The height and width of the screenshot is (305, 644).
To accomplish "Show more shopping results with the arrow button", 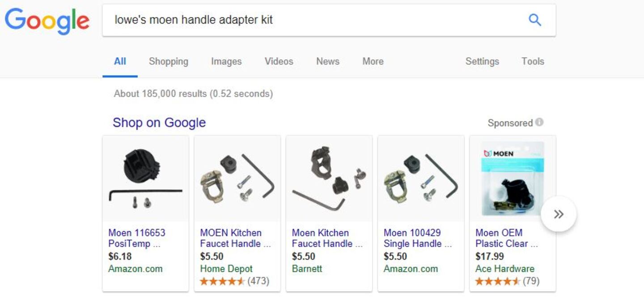I will 559,214.
